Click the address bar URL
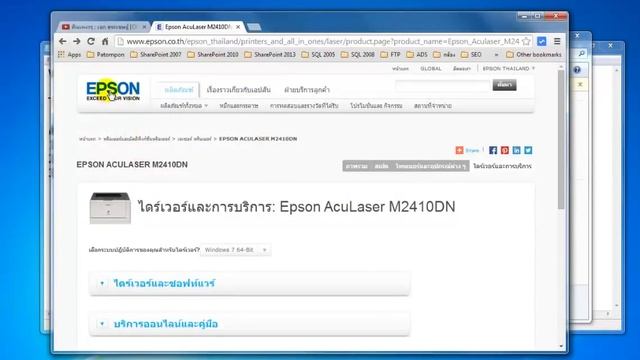The width and height of the screenshot is (640, 360). pos(322,41)
